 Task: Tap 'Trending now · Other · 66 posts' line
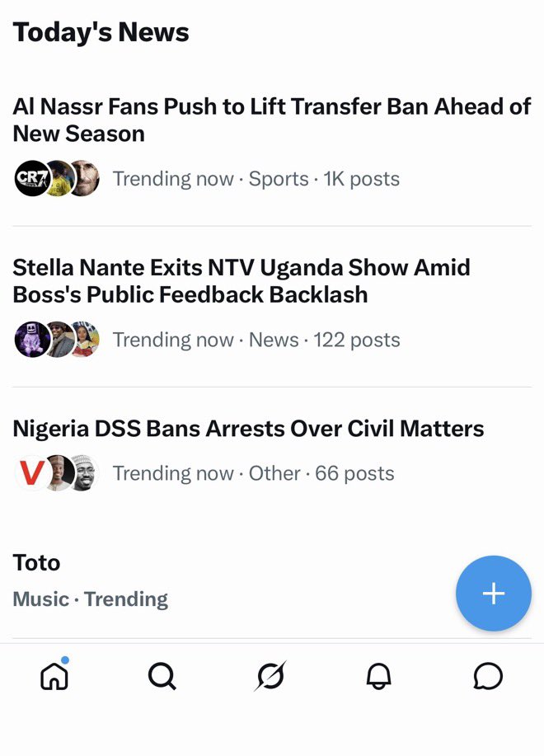coord(253,473)
